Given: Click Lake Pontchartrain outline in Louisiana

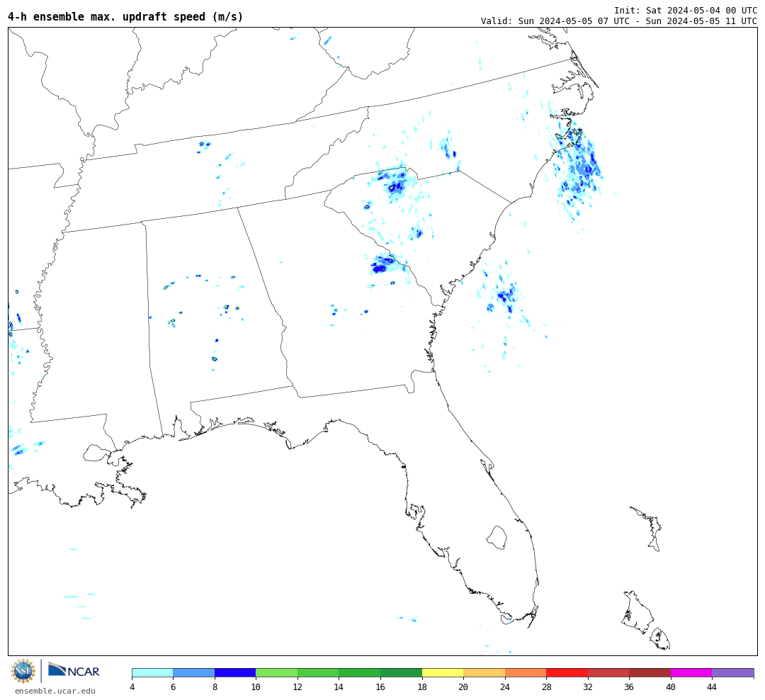Looking at the screenshot, I should pos(95,453).
